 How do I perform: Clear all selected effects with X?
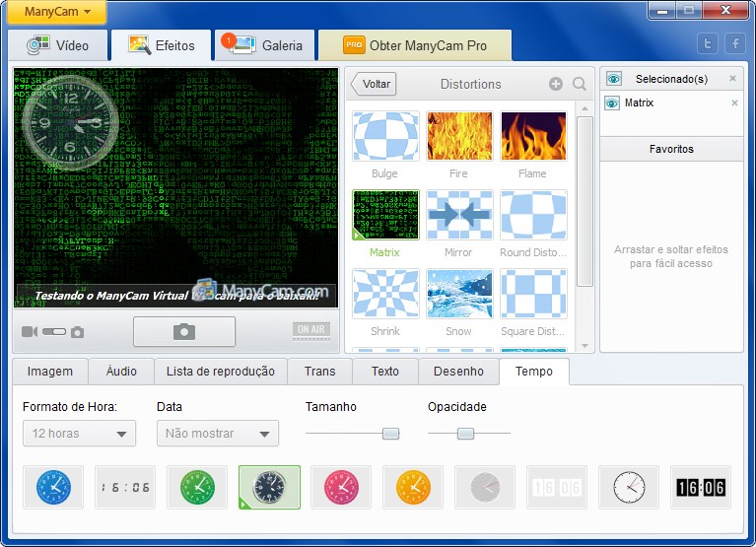732,78
